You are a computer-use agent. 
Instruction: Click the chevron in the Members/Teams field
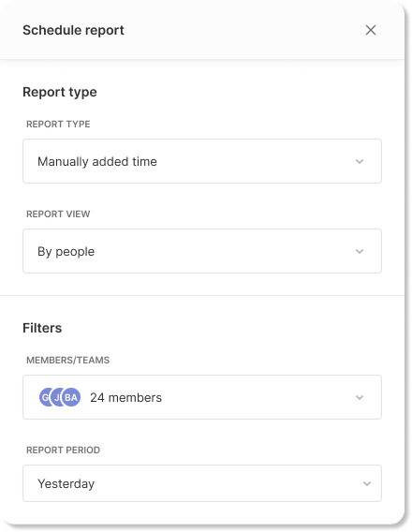[x=360, y=397]
